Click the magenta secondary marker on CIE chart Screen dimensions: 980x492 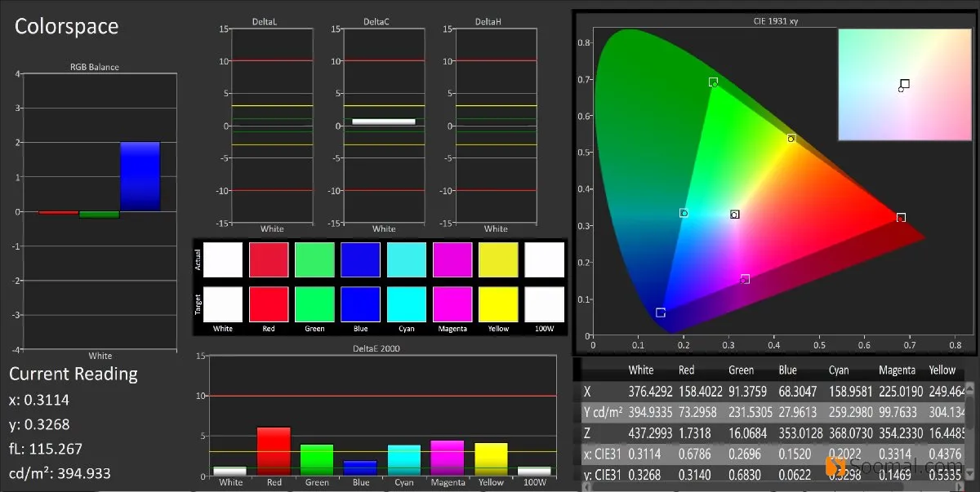[x=745, y=279]
